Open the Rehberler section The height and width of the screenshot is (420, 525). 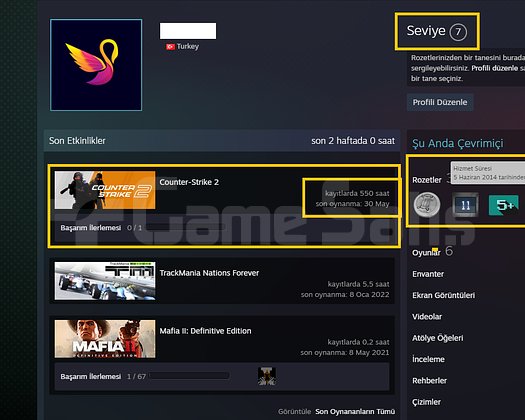pos(429,381)
